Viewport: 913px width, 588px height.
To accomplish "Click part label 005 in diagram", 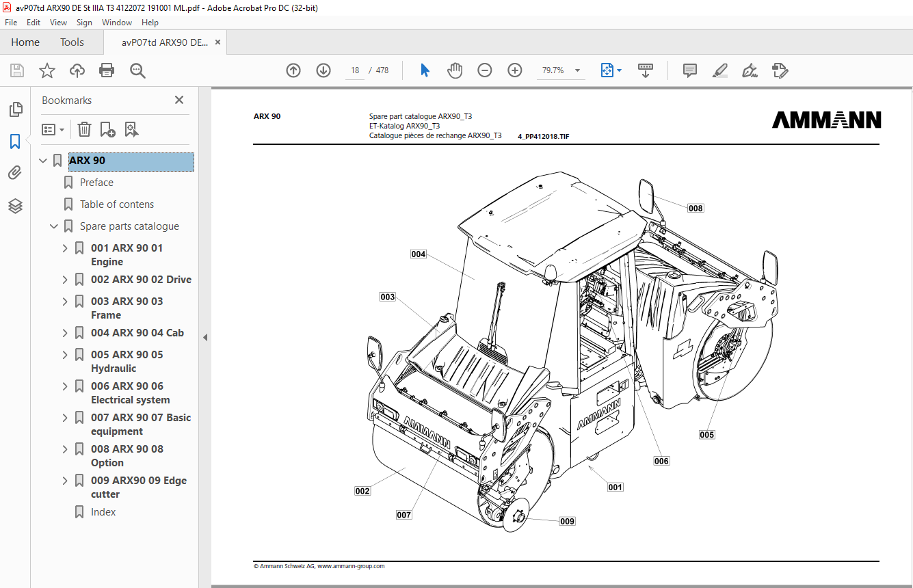I will tap(706, 435).
